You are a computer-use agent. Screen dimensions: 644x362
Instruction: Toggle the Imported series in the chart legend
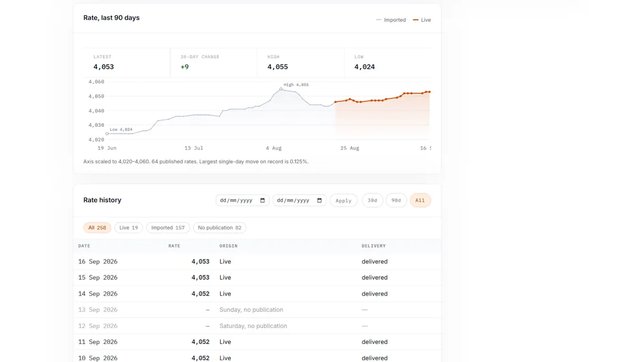point(390,20)
